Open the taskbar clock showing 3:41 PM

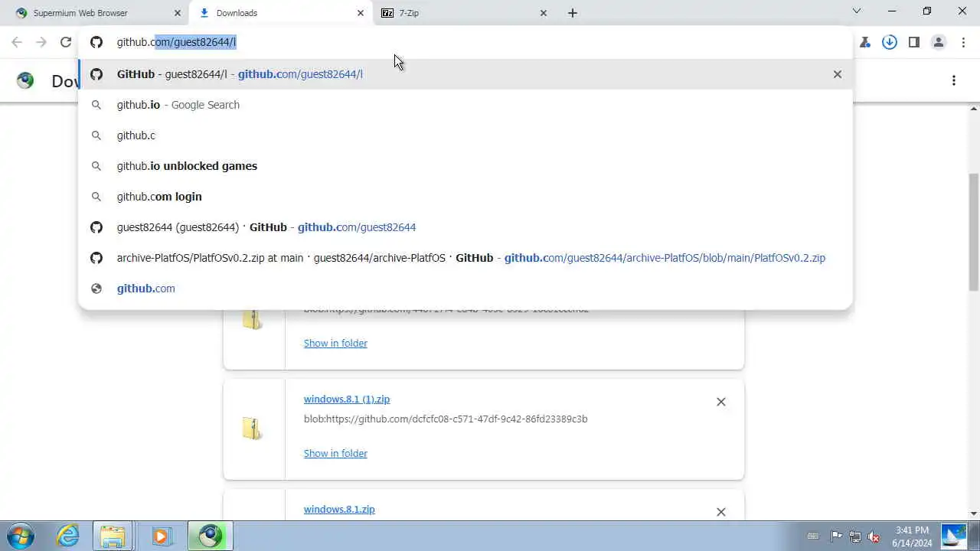click(912, 536)
